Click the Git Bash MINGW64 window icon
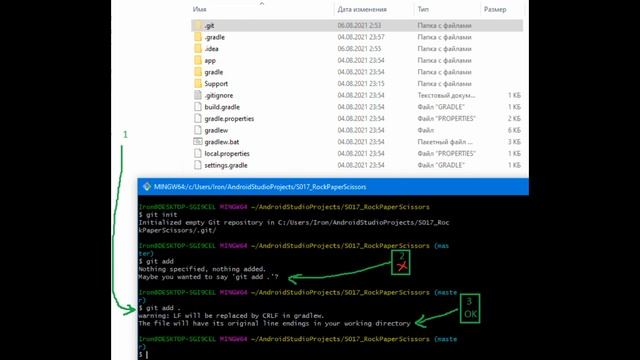Image resolution: width=640 pixels, height=360 pixels. [x=147, y=187]
